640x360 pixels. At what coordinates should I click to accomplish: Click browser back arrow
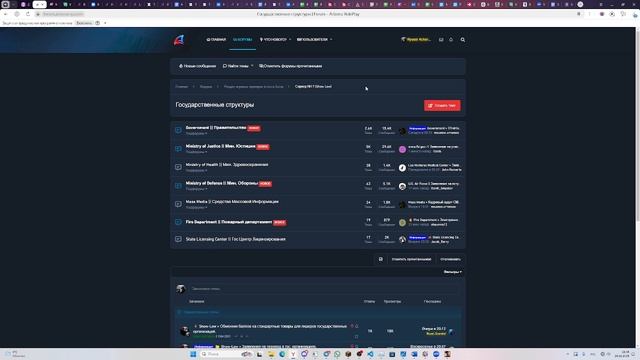tap(6, 14)
